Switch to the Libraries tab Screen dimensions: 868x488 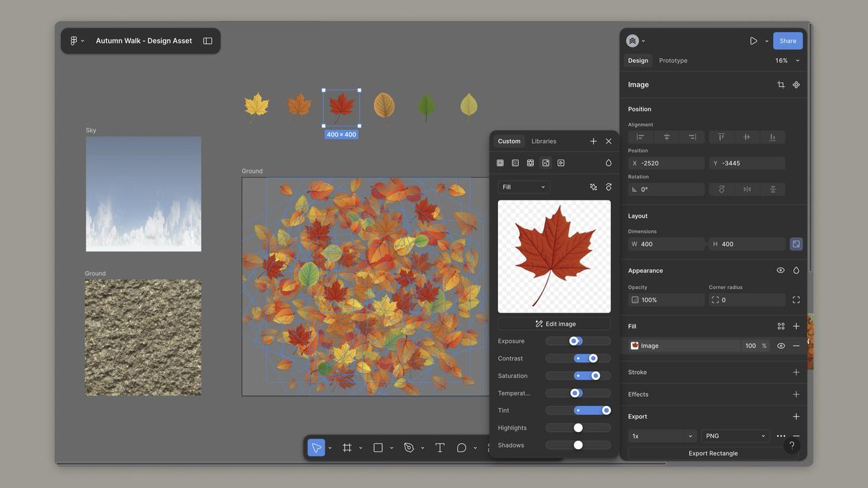tap(544, 142)
